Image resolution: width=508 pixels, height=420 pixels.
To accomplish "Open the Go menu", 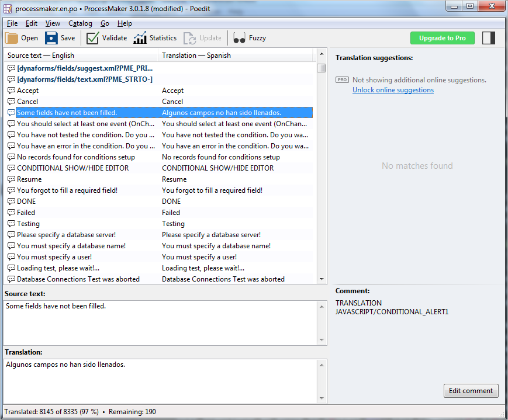I will (x=105, y=23).
